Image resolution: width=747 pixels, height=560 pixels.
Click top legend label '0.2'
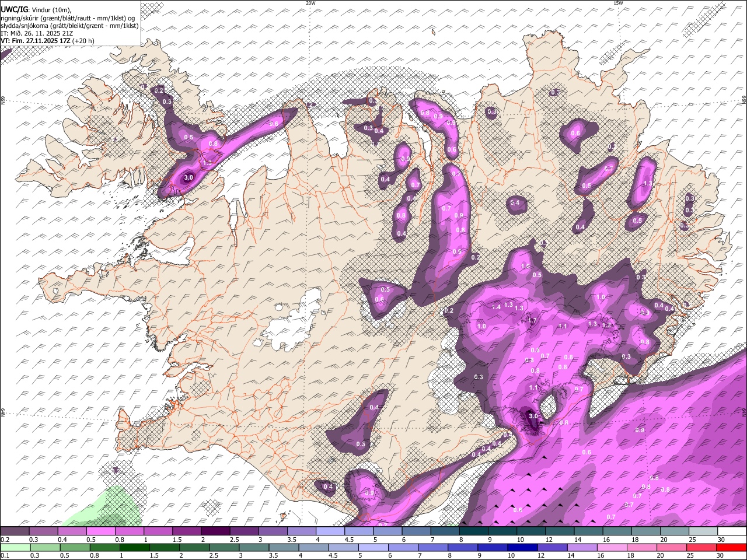pos(4,540)
